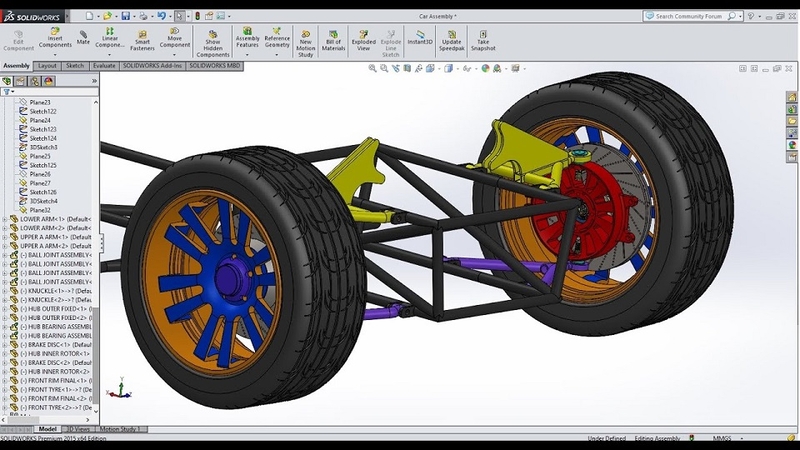
Task: Click Update Speedpak tool
Action: click(452, 41)
